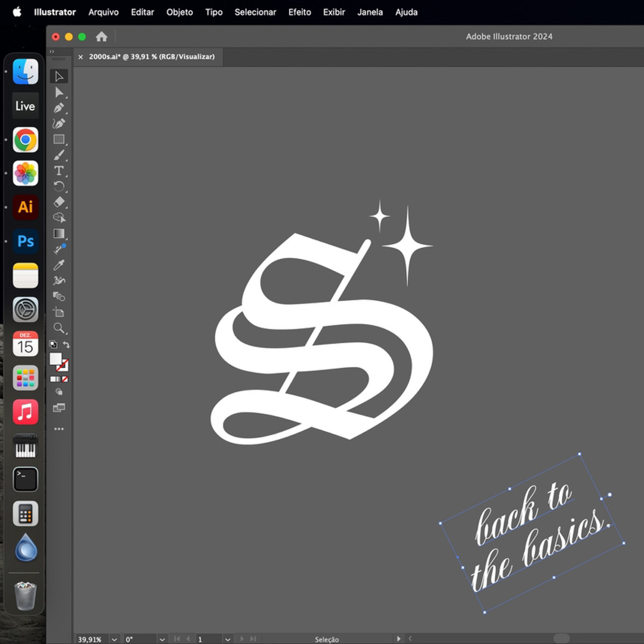644x644 pixels.
Task: Open the zoom level dropdown arrow
Action: [114, 639]
